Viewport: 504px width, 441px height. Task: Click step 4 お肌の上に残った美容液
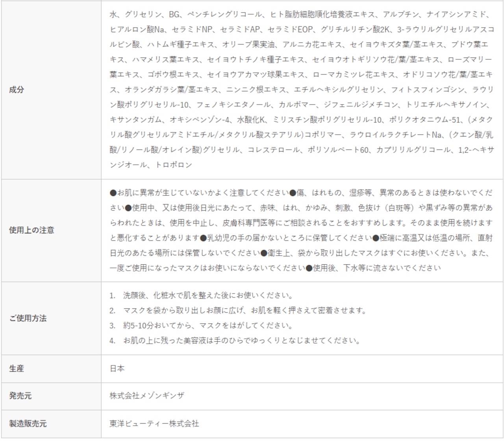tap(235, 340)
